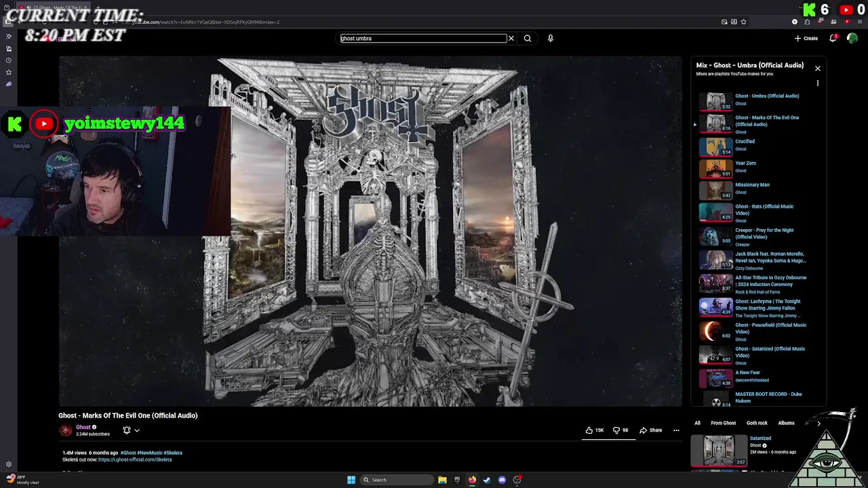Select the All filter chip

click(697, 423)
